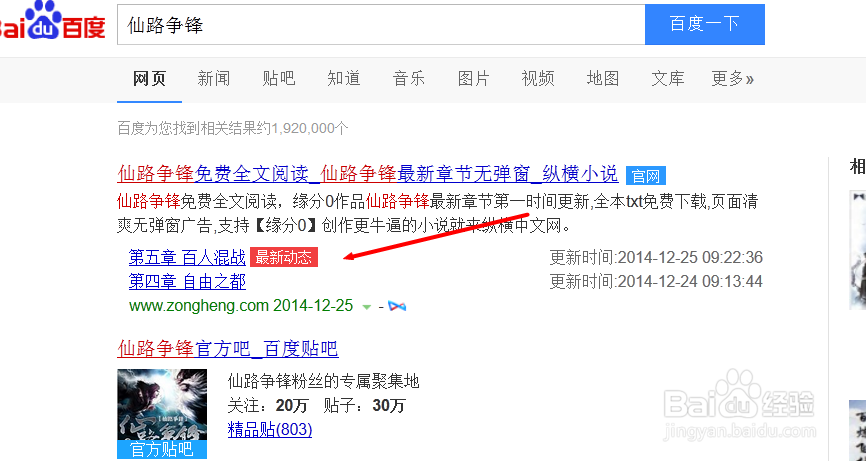Switch to the 图片 tab

473,78
